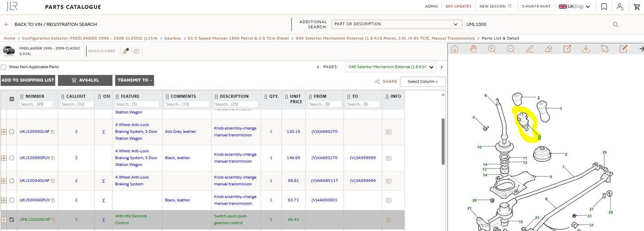Click the Configuration Selector Freelander breadcrumb
This screenshot has height=231, width=644.
90,38
